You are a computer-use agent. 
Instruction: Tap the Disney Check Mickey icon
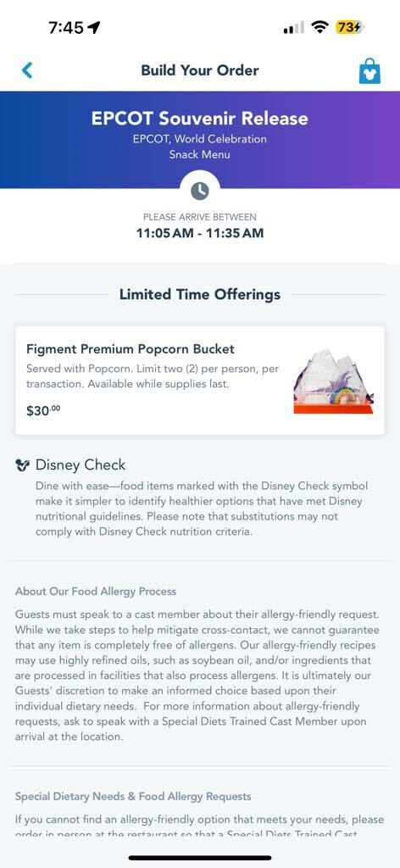pos(23,465)
